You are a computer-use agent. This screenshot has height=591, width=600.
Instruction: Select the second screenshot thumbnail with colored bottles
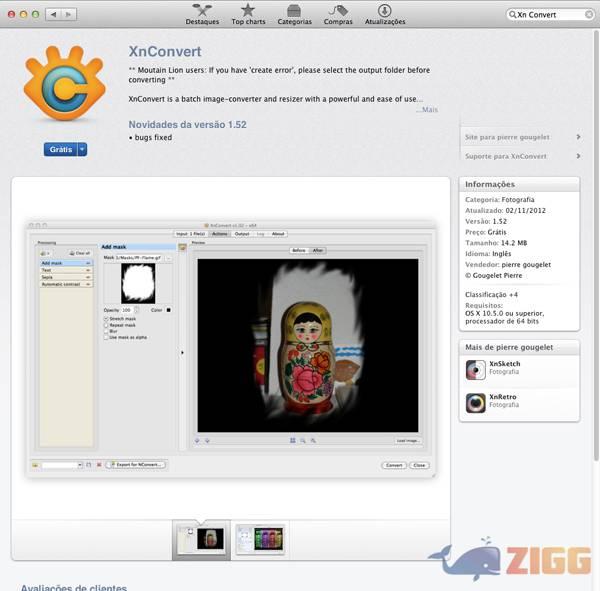pos(260,539)
